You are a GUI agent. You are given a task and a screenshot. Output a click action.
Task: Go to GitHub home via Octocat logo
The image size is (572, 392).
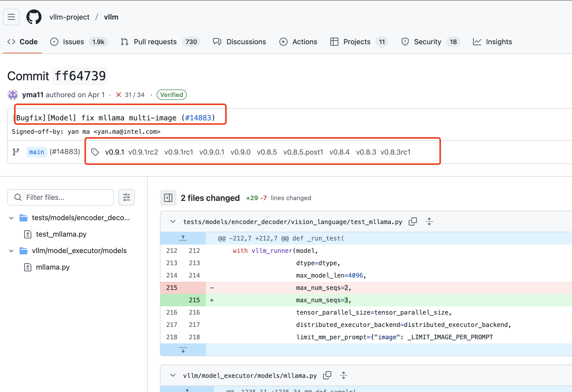(34, 17)
